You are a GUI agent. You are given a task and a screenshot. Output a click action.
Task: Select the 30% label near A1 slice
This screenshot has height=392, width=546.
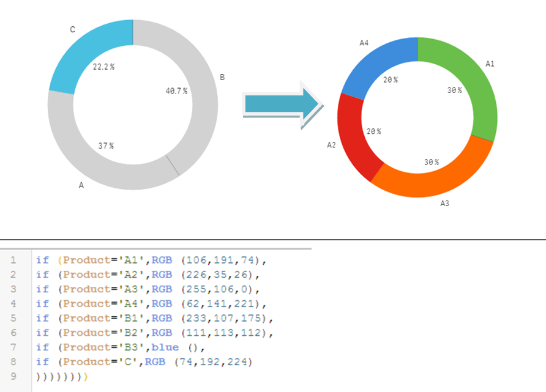click(454, 91)
